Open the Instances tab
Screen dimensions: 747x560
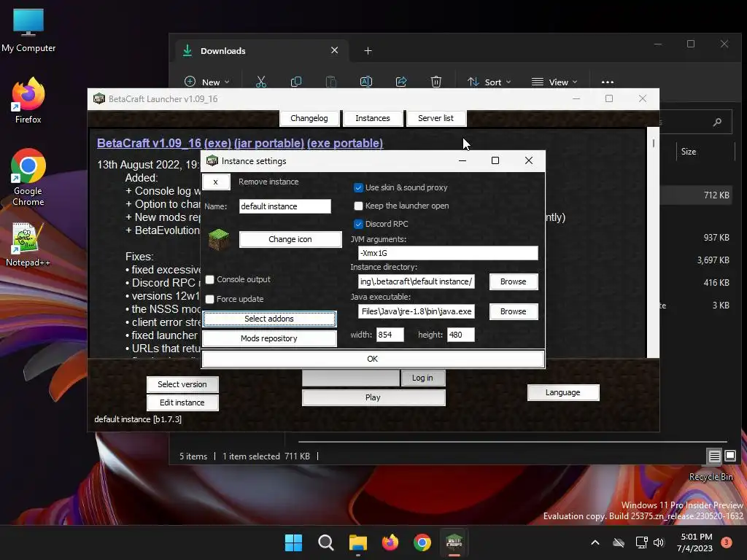tap(373, 118)
